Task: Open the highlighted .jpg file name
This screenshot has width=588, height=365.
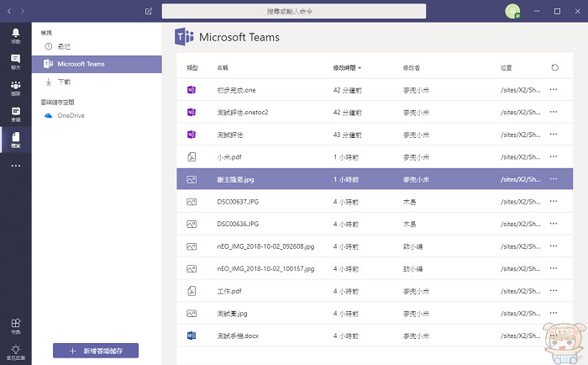Action: 235,179
